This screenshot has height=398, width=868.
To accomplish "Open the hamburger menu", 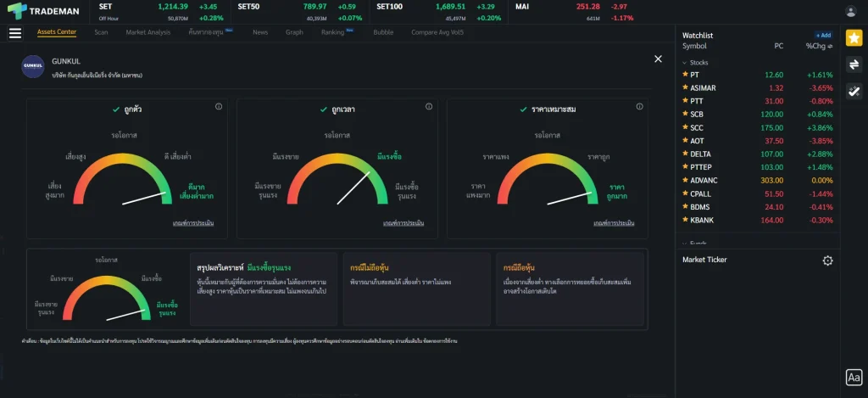I will tap(14, 33).
